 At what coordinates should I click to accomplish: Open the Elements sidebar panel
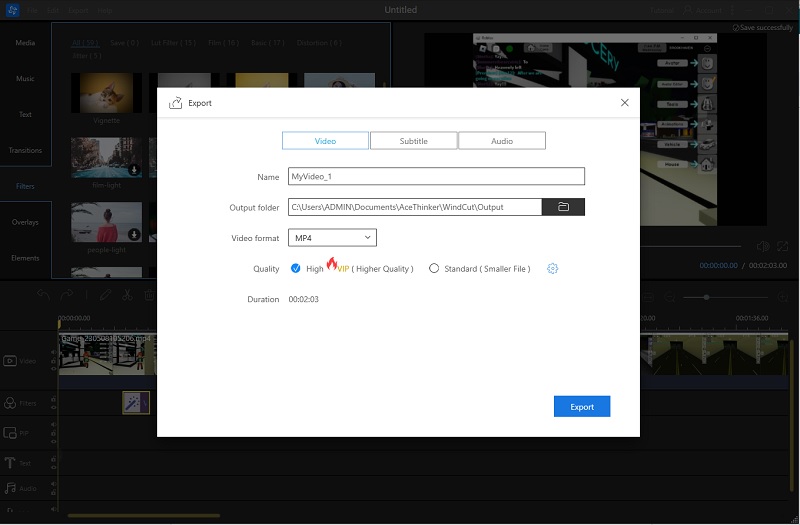coord(25,258)
